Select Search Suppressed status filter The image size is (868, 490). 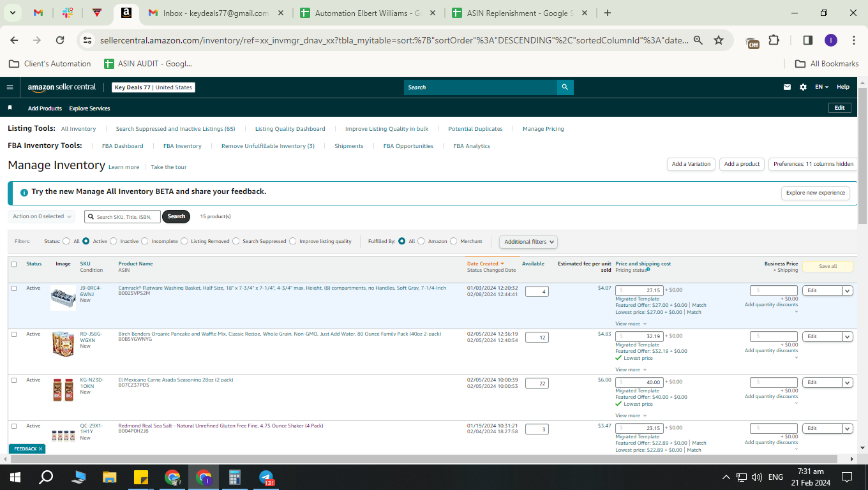point(236,241)
